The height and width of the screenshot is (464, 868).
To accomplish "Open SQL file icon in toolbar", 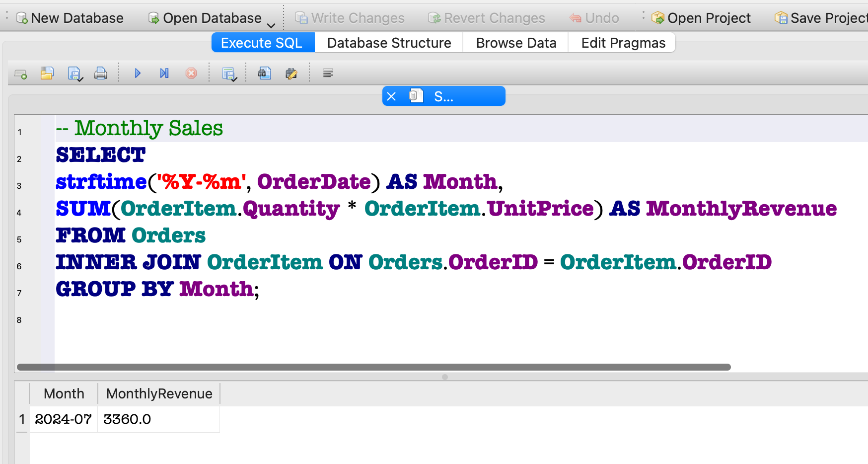I will click(x=47, y=74).
